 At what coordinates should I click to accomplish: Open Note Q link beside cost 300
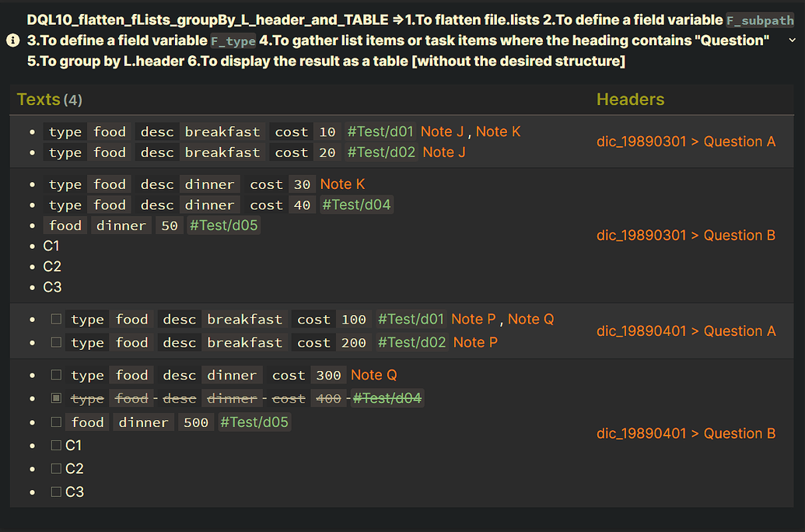[x=373, y=375]
